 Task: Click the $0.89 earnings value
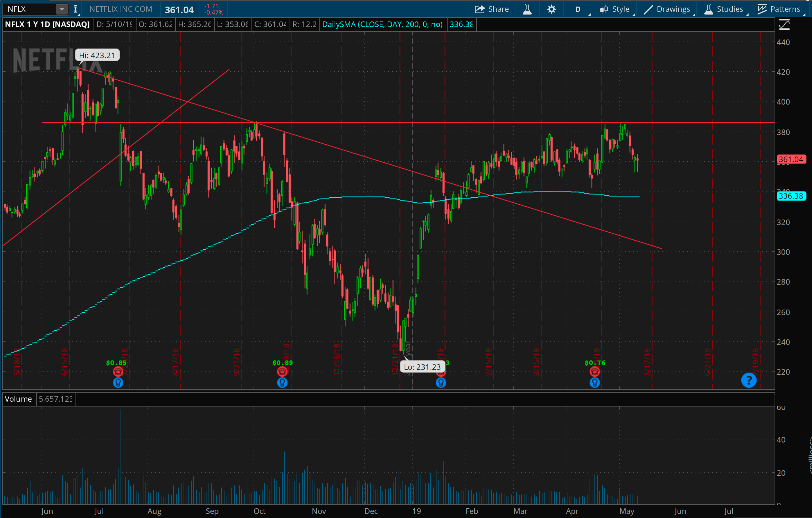282,363
